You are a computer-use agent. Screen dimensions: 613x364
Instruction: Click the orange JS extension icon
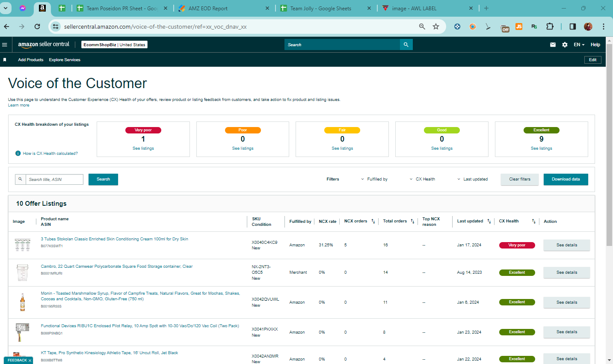click(519, 27)
